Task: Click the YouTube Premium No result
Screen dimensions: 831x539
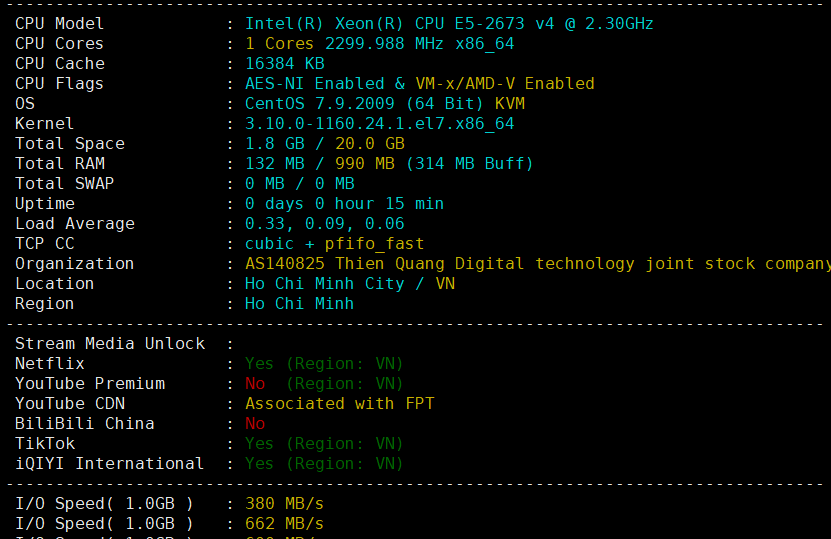Action: [x=255, y=383]
